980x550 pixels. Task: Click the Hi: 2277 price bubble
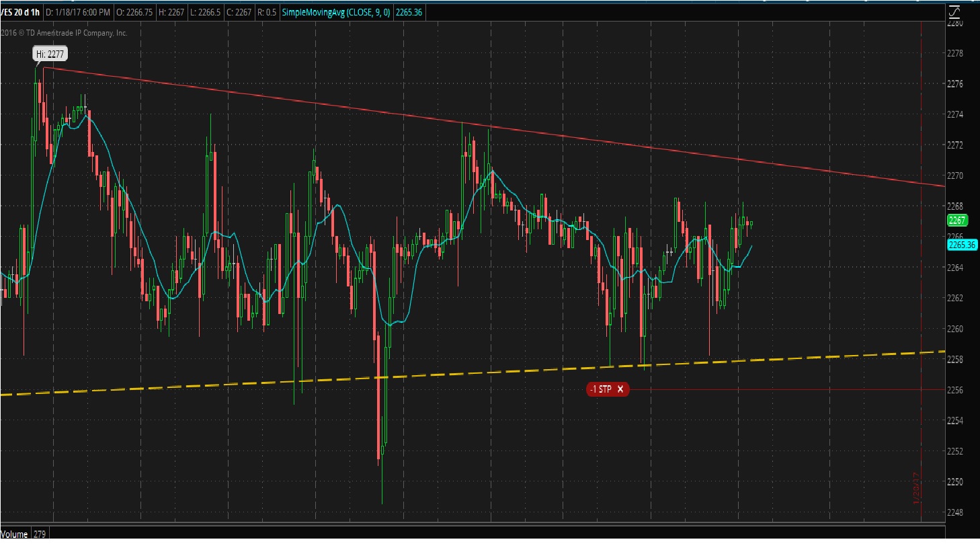[x=51, y=54]
